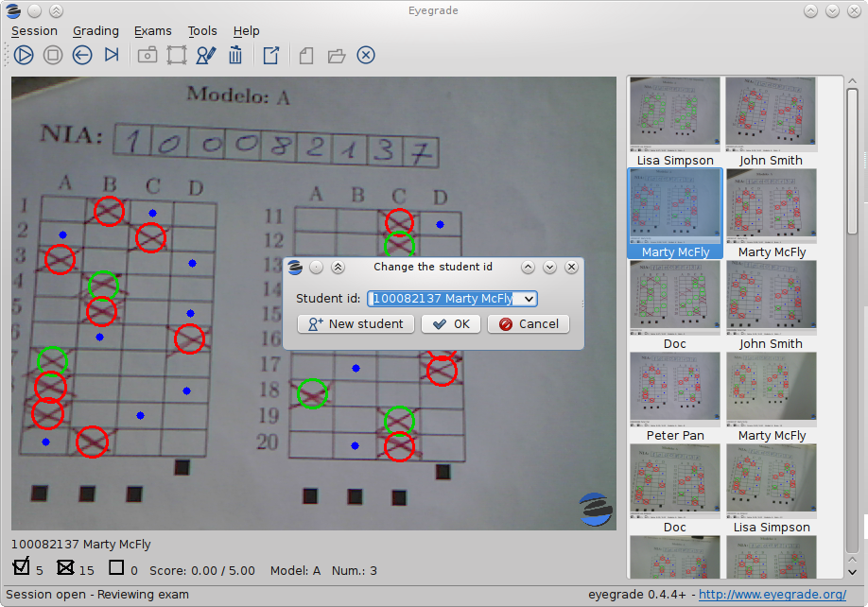
Task: Click the close session X icon
Action: click(x=366, y=55)
